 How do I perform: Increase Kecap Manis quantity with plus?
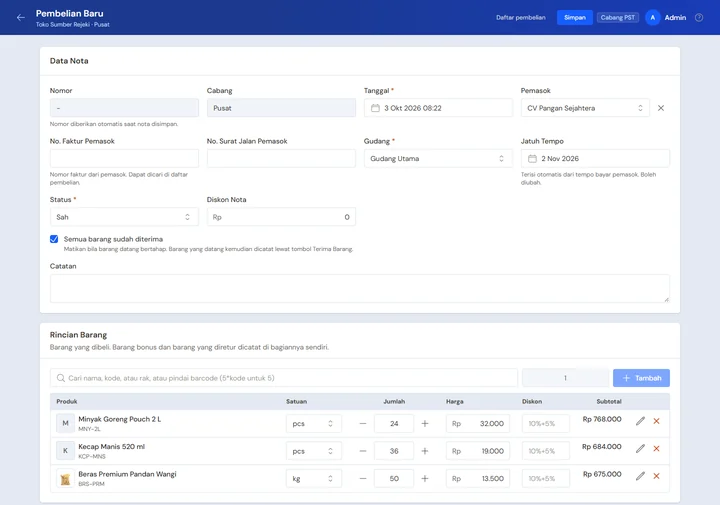(425, 451)
